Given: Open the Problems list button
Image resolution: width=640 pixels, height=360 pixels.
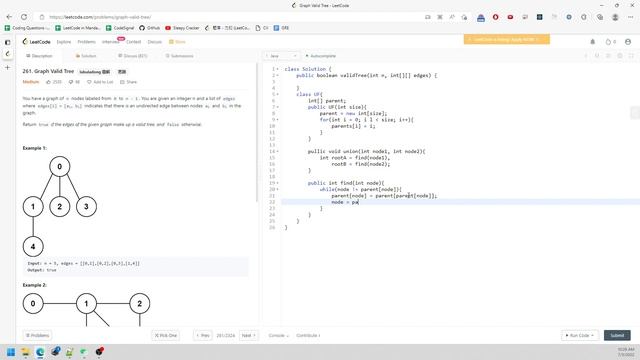Looking at the screenshot, I should 37,336.
